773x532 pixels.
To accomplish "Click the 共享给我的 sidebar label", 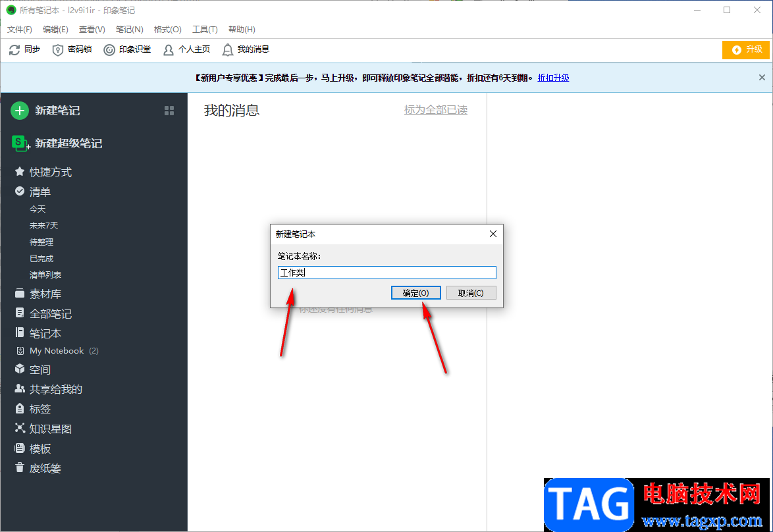I will coord(56,389).
